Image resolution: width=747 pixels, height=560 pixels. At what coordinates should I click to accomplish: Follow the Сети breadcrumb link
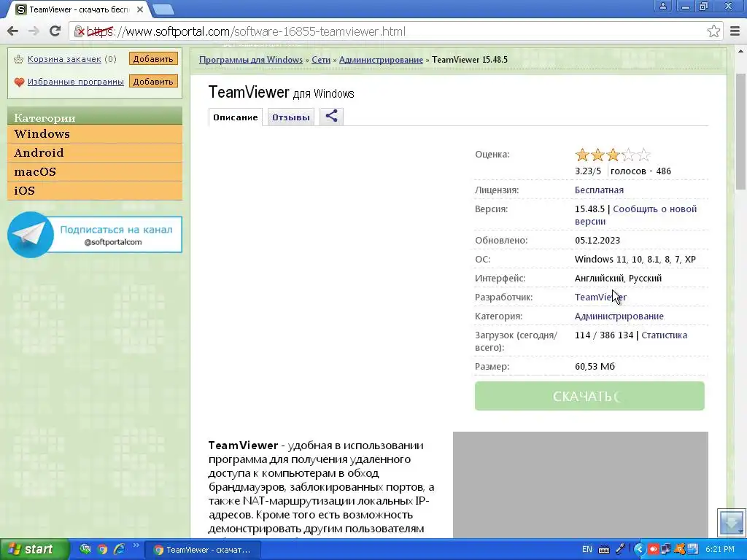(x=321, y=60)
